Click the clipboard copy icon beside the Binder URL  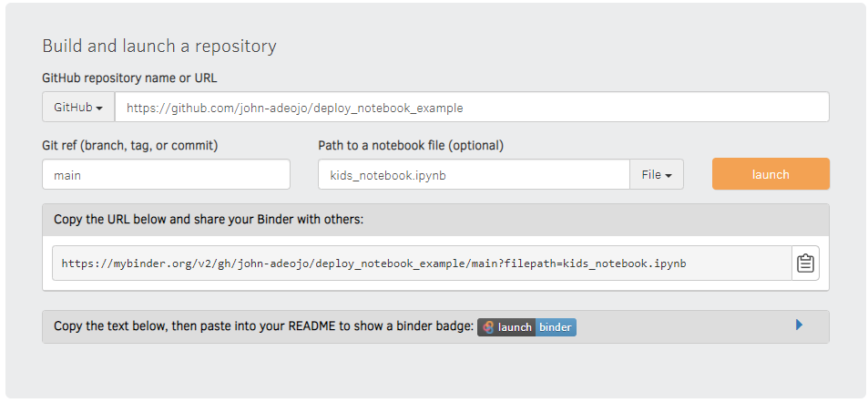pyautogui.click(x=805, y=263)
